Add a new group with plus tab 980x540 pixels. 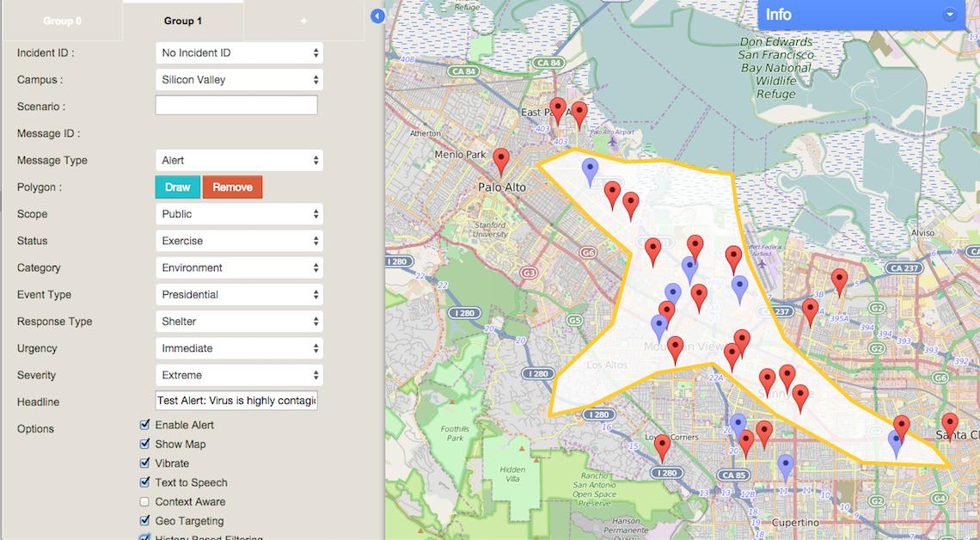coord(303,21)
